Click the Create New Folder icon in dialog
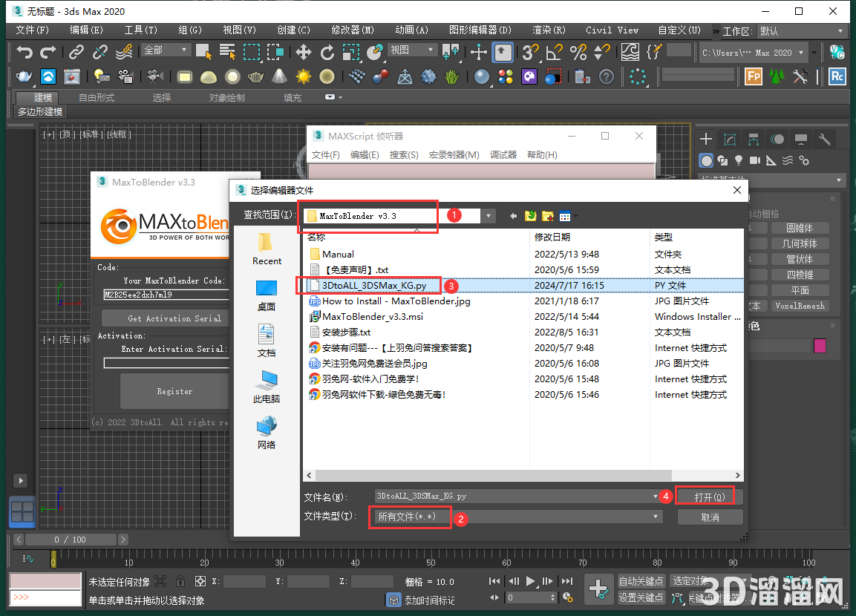The image size is (856, 616). (548, 216)
